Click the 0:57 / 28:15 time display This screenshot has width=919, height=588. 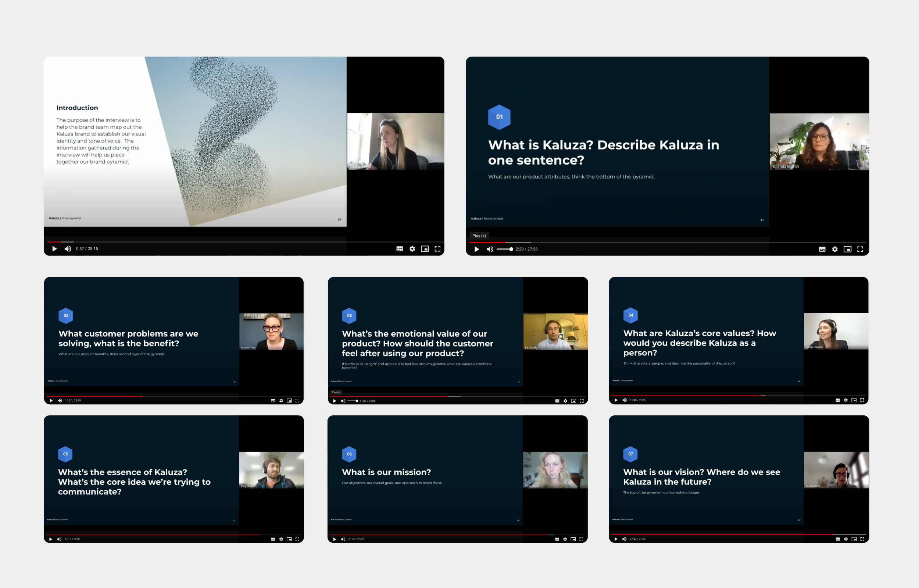87,248
